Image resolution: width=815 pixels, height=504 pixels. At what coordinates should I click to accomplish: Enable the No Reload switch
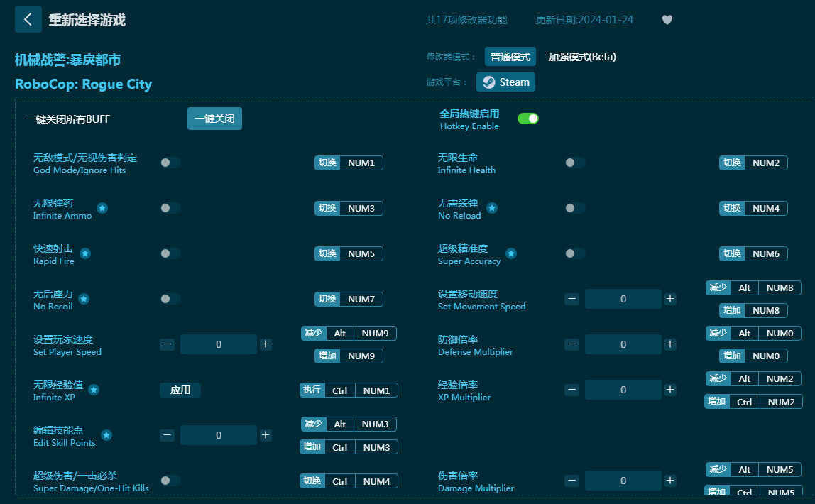tap(575, 208)
